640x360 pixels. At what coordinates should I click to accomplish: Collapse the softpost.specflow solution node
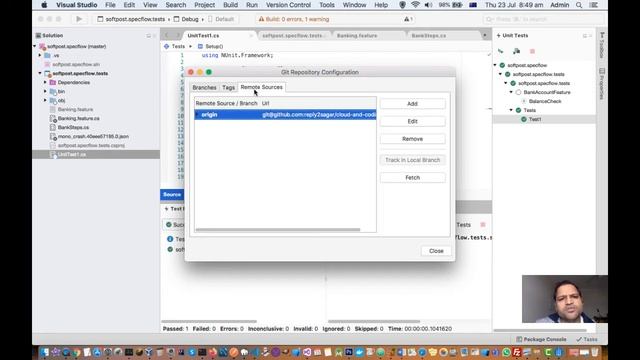tap(35, 47)
